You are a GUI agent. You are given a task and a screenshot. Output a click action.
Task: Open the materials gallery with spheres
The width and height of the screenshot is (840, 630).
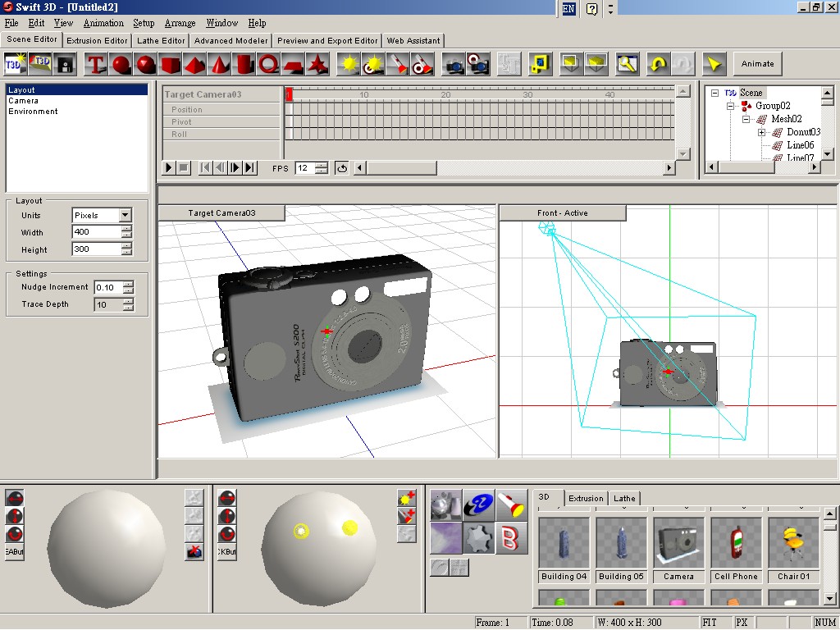[445, 505]
